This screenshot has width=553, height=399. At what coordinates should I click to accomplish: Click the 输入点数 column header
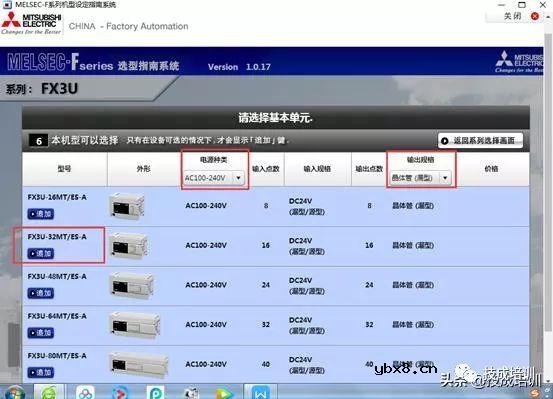[266, 169]
